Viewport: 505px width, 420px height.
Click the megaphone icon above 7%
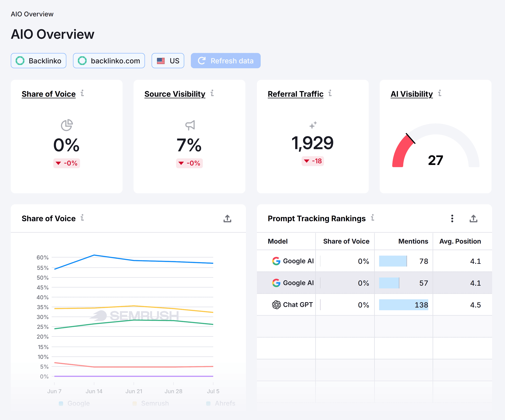coord(190,125)
